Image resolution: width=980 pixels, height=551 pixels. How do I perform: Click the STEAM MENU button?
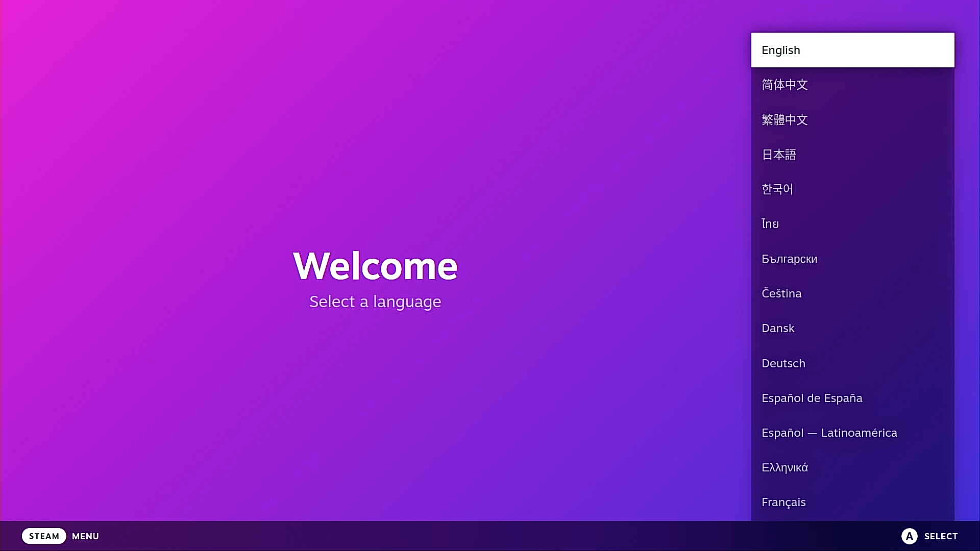point(61,536)
